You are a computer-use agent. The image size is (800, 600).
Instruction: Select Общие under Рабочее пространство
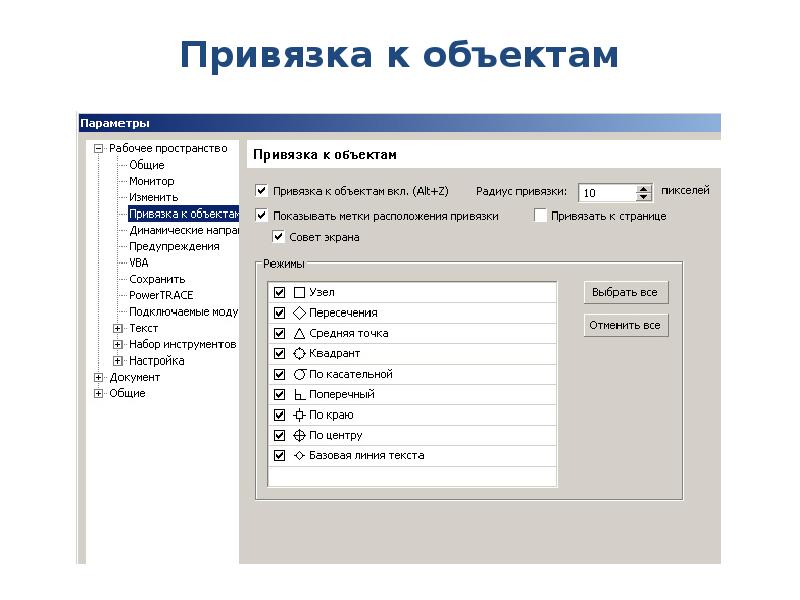(x=147, y=165)
